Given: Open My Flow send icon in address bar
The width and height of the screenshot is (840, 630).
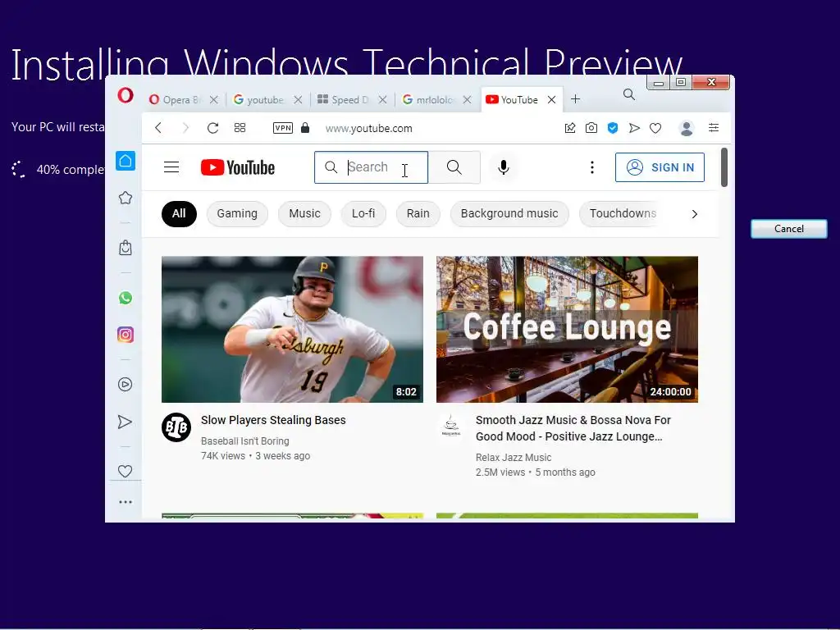Looking at the screenshot, I should click(634, 128).
